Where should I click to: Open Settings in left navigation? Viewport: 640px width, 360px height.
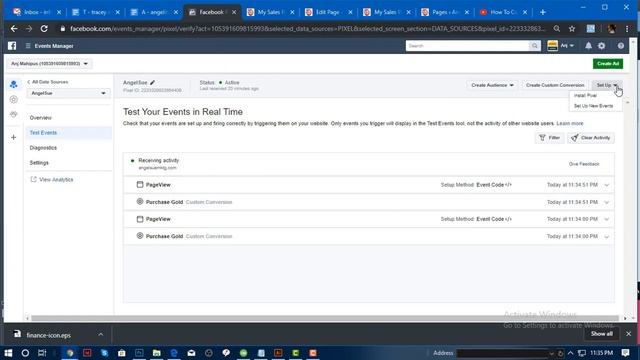39,163
